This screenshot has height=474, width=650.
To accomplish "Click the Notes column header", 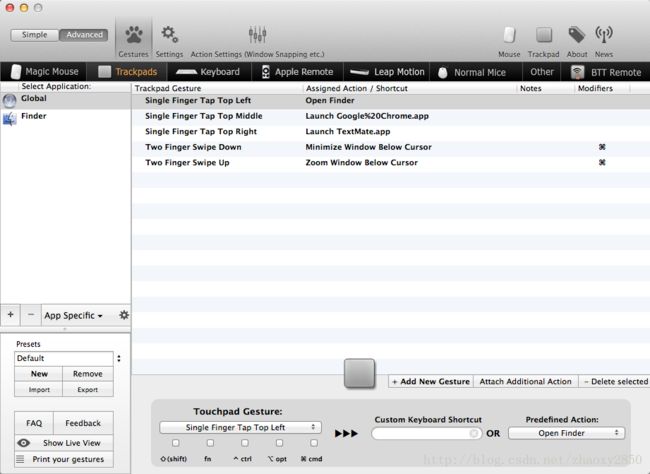I will point(545,88).
